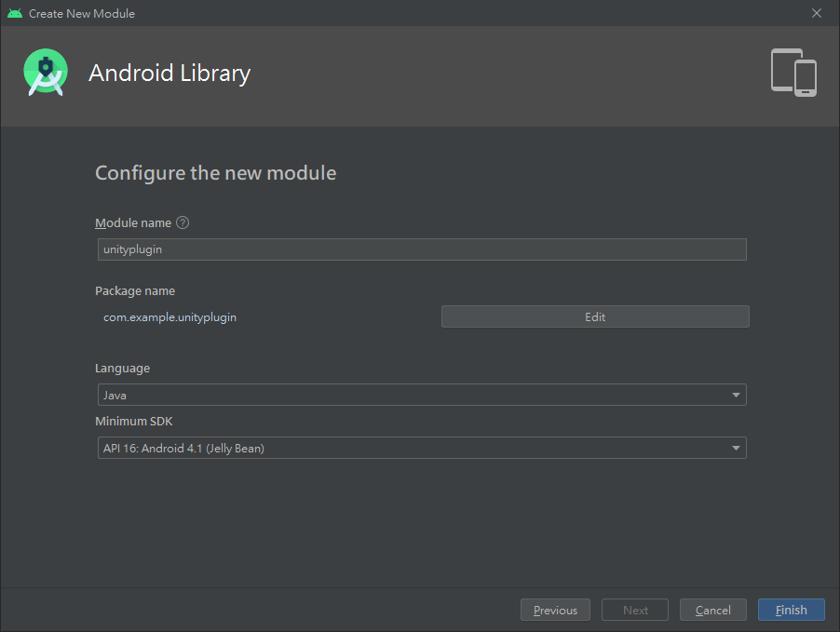Click the Android Library header title

pos(169,73)
